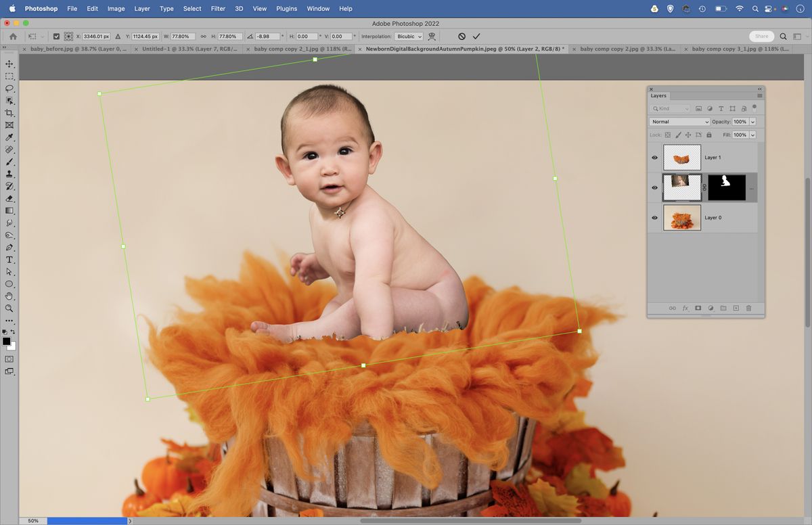Toggle relative positioning triangle for reference point

118,37
